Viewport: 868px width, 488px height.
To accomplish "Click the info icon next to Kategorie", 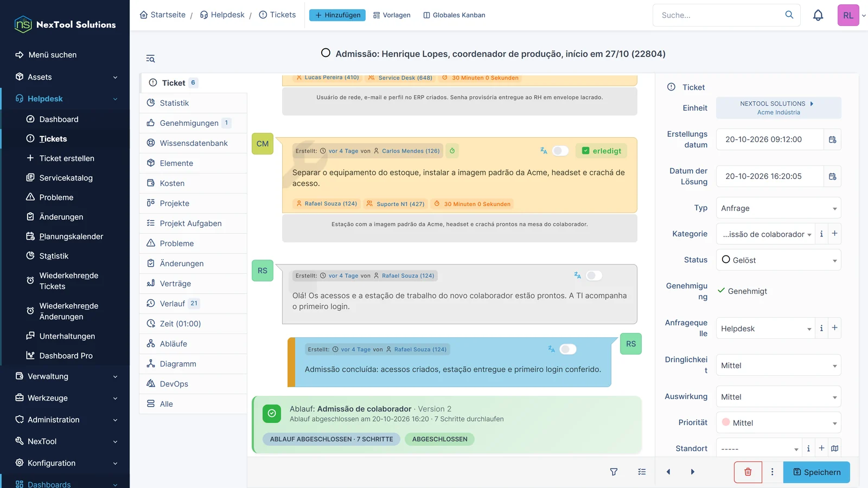I will tap(821, 234).
